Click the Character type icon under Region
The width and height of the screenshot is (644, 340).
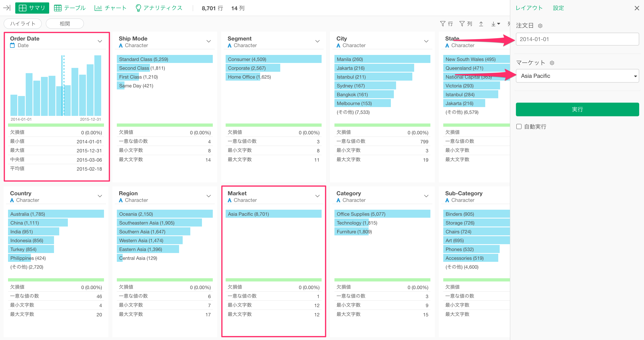coord(121,200)
